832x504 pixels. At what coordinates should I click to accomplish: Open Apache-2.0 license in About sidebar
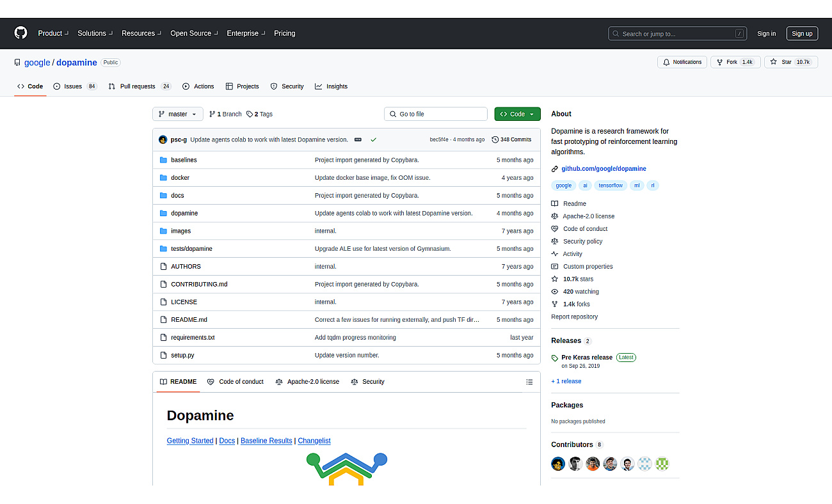tap(583, 216)
